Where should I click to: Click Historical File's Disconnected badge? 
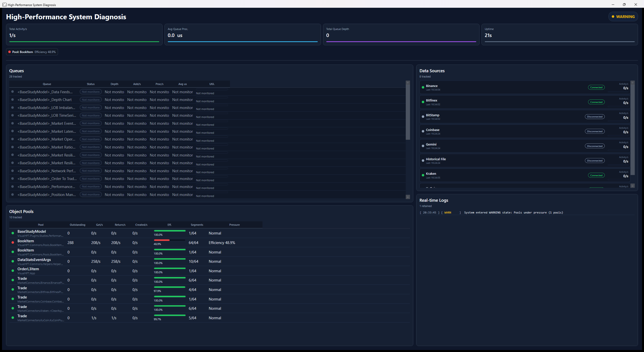click(595, 161)
